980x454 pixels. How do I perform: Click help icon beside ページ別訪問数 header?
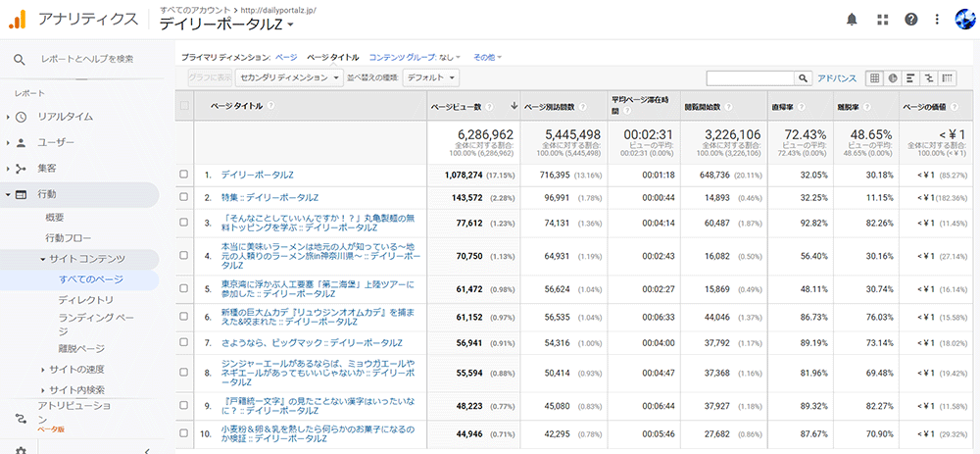pyautogui.click(x=582, y=106)
